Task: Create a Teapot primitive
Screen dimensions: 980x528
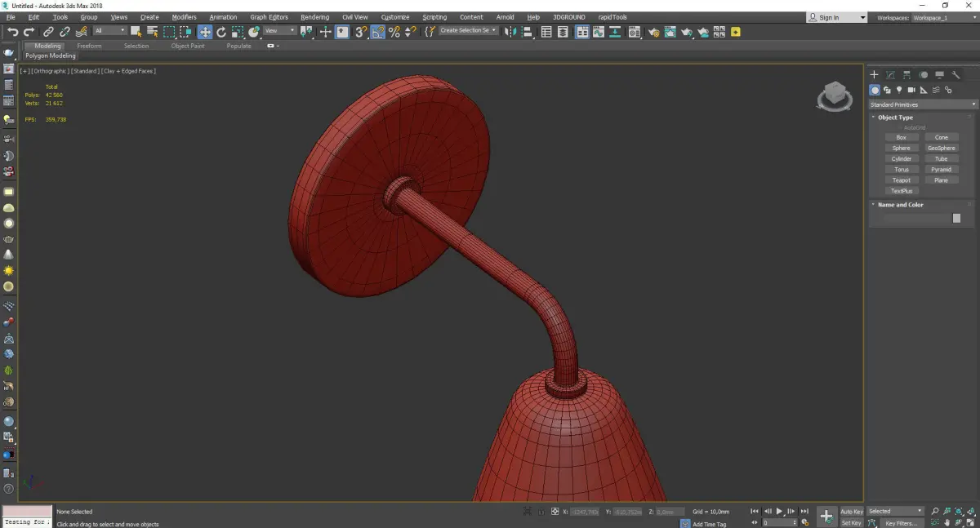Action: coord(902,180)
